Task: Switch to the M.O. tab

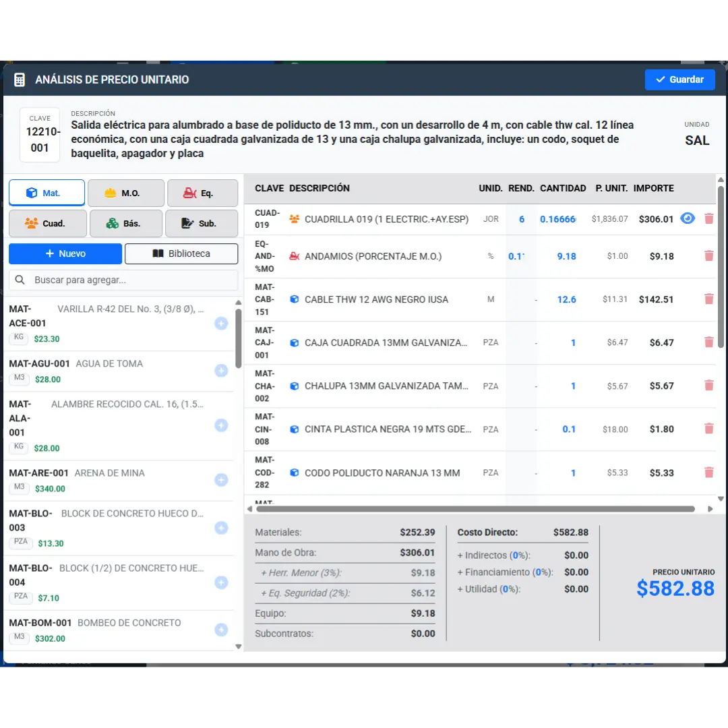Action: coord(126,193)
